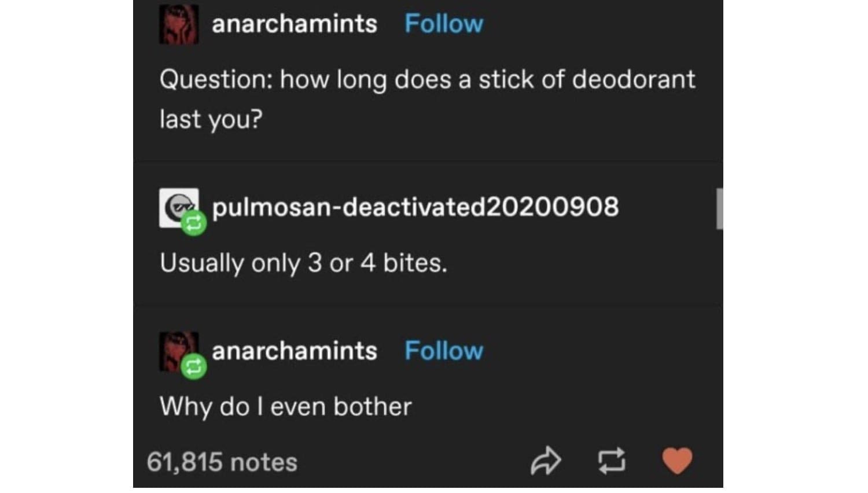Screen dimensions: 868x493
Task: Click the deodorant question text
Action: point(428,98)
